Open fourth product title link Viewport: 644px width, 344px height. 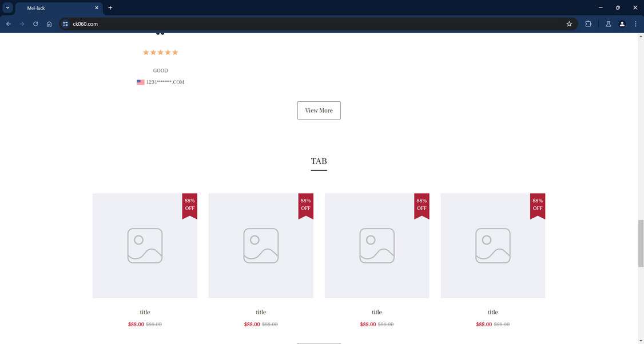pyautogui.click(x=493, y=312)
